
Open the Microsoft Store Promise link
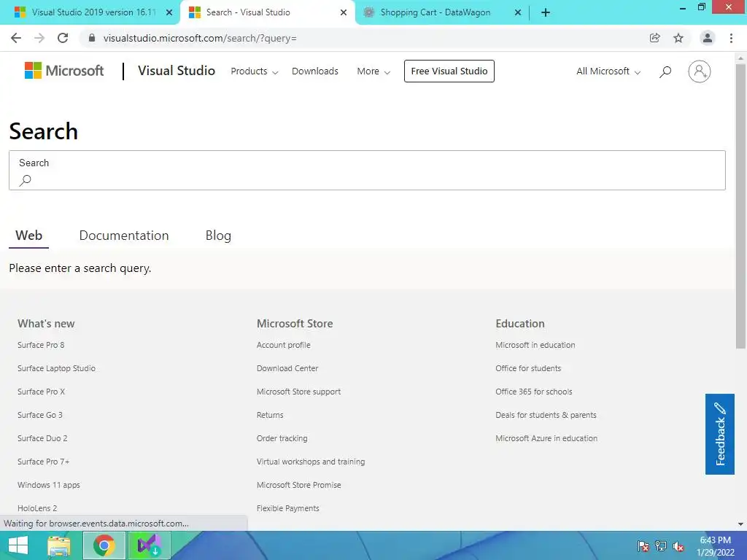298,485
